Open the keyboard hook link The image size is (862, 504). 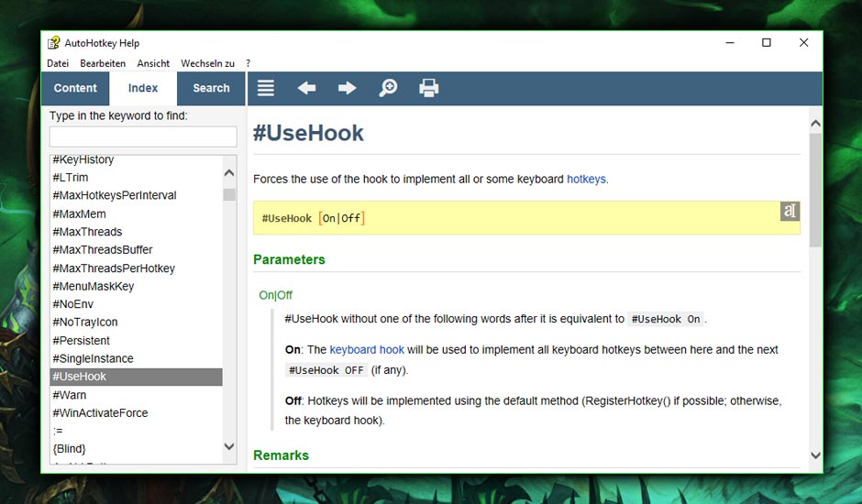tap(367, 350)
